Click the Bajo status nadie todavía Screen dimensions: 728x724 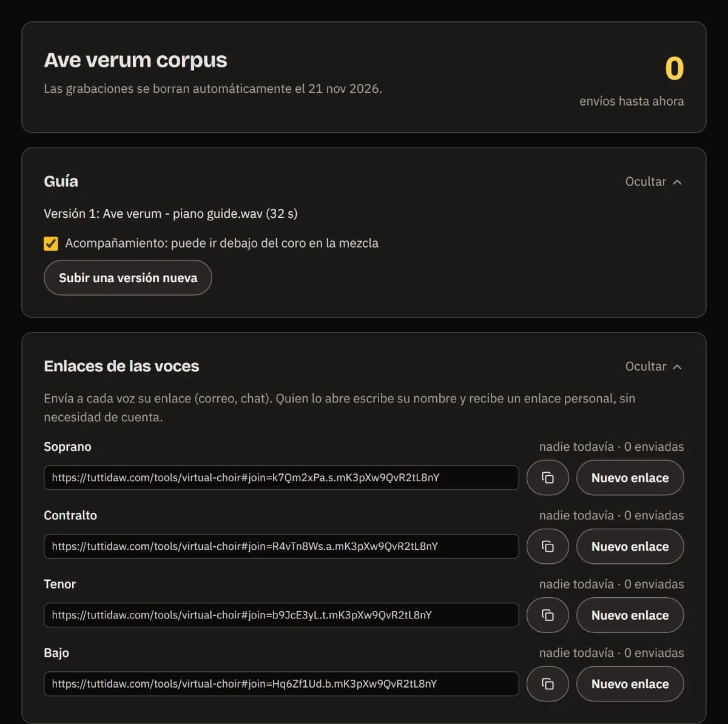pyautogui.click(x=612, y=653)
